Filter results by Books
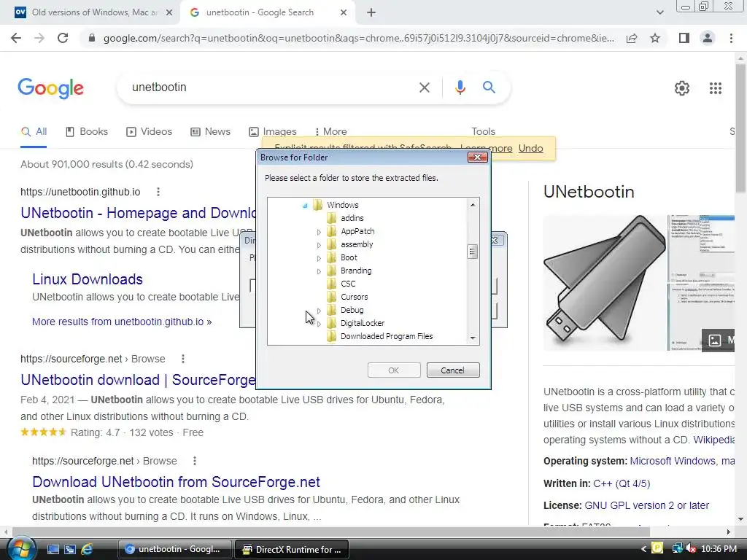 point(87,131)
